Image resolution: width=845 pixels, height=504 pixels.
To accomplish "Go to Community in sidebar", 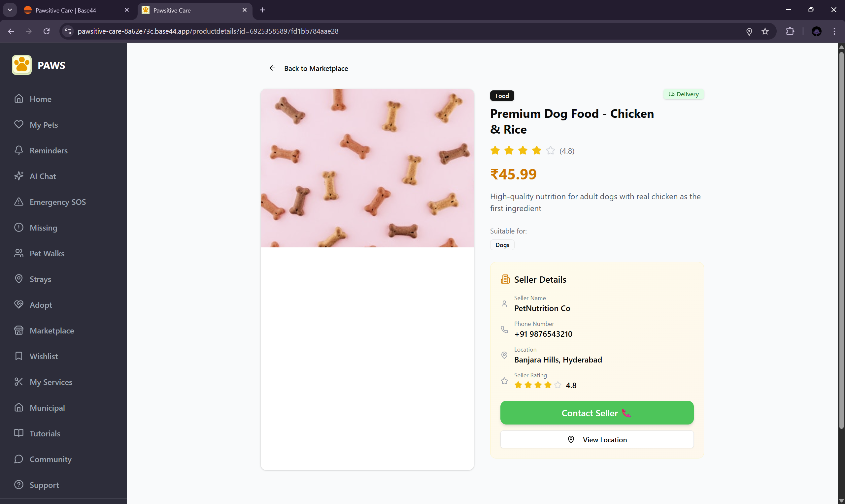I will [50, 459].
